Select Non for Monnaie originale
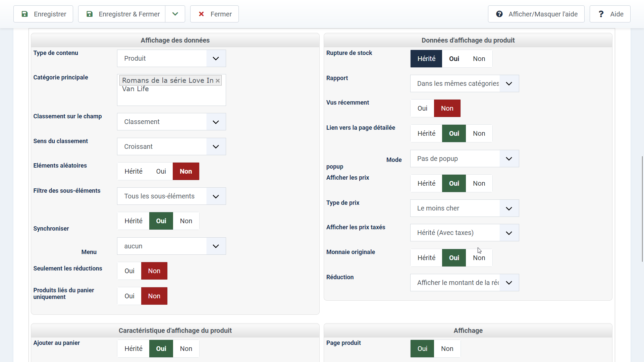This screenshot has width=644, height=362. (479, 258)
